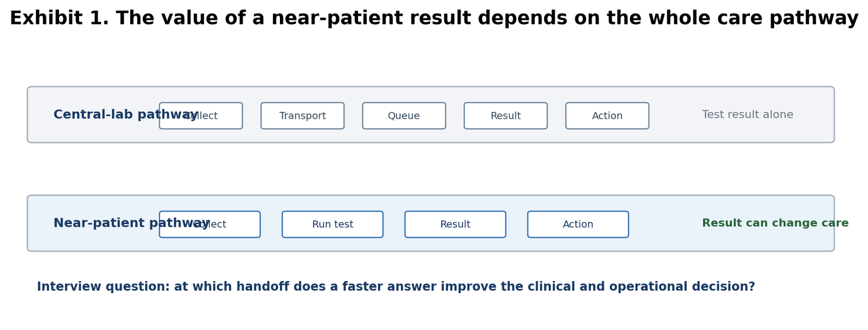Select the Run test step box

[333, 224]
